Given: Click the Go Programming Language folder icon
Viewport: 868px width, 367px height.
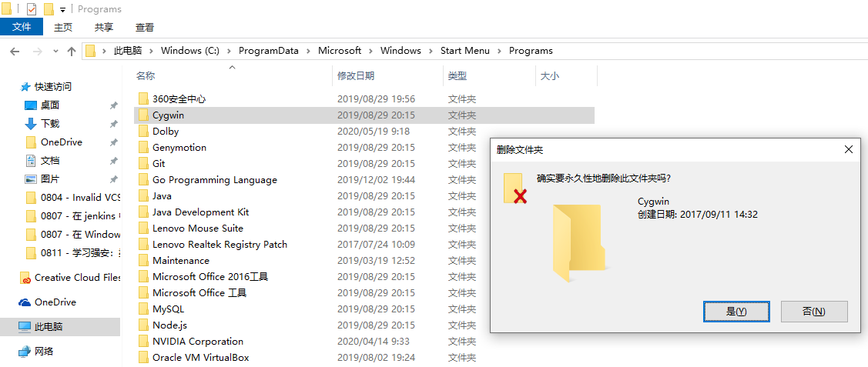Looking at the screenshot, I should point(143,179).
